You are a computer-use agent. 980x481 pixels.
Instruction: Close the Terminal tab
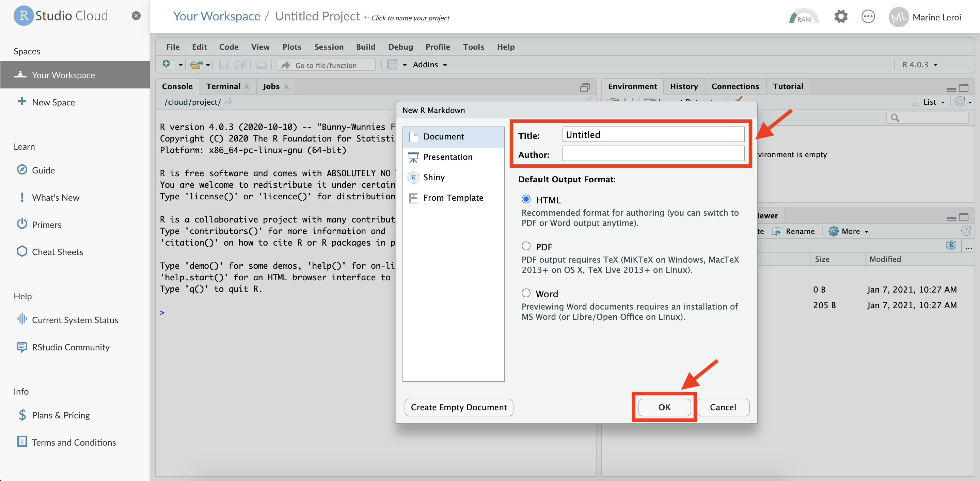[247, 87]
